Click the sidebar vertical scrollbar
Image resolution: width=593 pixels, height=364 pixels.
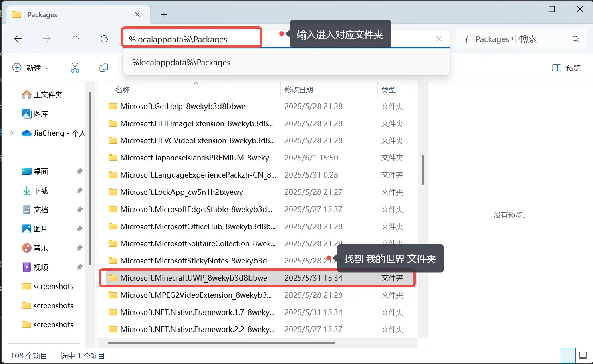pos(90,178)
